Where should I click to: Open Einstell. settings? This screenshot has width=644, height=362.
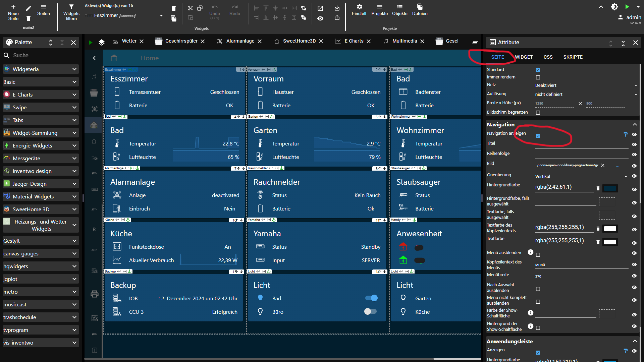pos(360,10)
